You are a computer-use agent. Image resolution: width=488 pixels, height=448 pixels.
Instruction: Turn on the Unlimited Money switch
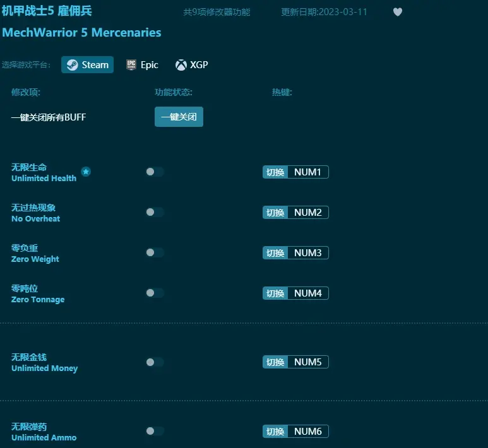[155, 362]
